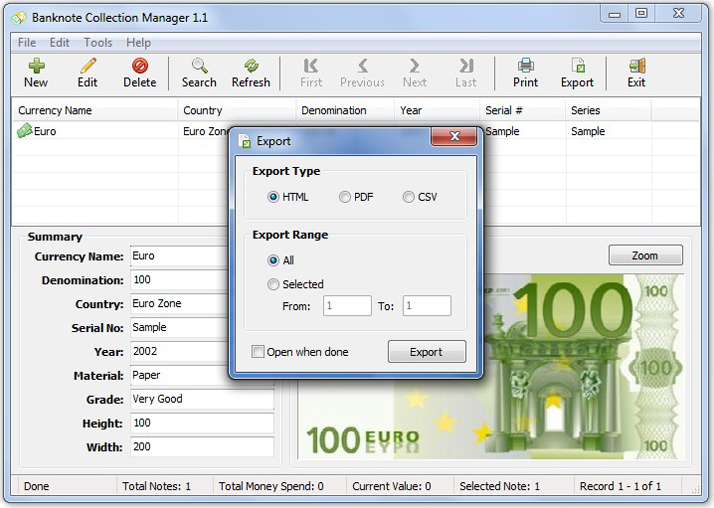The height and width of the screenshot is (508, 714).
Task: Select the CSV export type
Action: [x=409, y=198]
